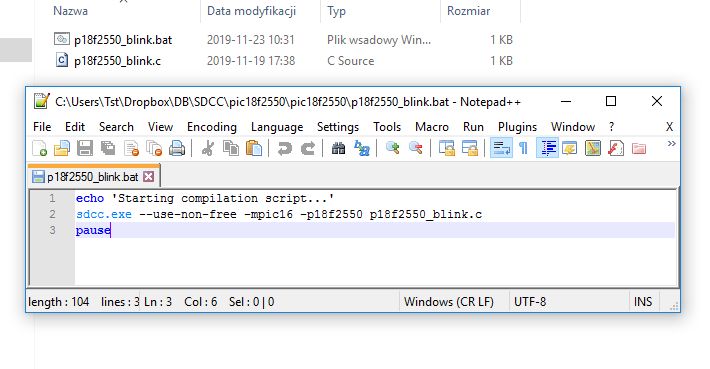The width and height of the screenshot is (710, 369).
Task: Save the file with floppy disk icon
Action: [85, 149]
